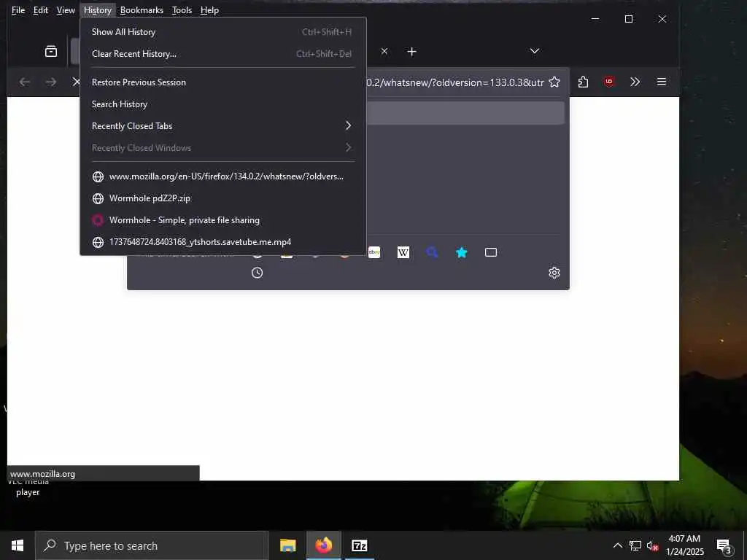This screenshot has height=560, width=747.
Task: Open history entry Wormhole pdZ2P.zip
Action: click(x=223, y=198)
